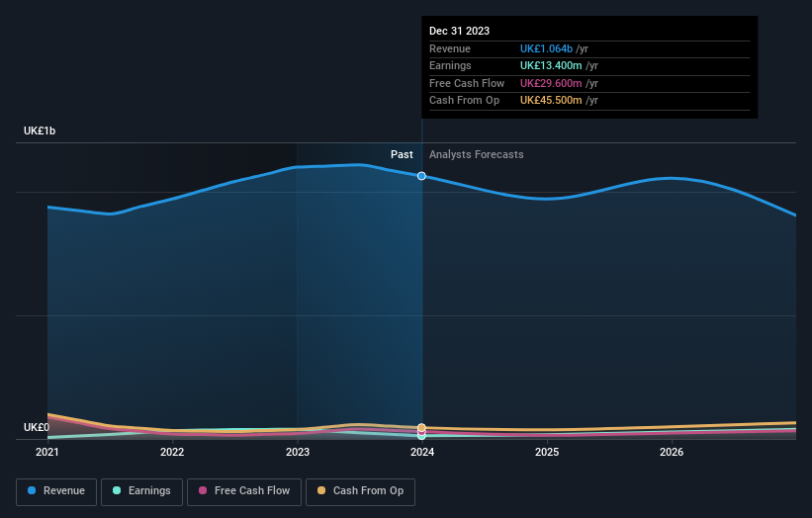Toggle the Cash From Op legend button
The height and width of the screenshot is (518, 812).
coord(360,491)
